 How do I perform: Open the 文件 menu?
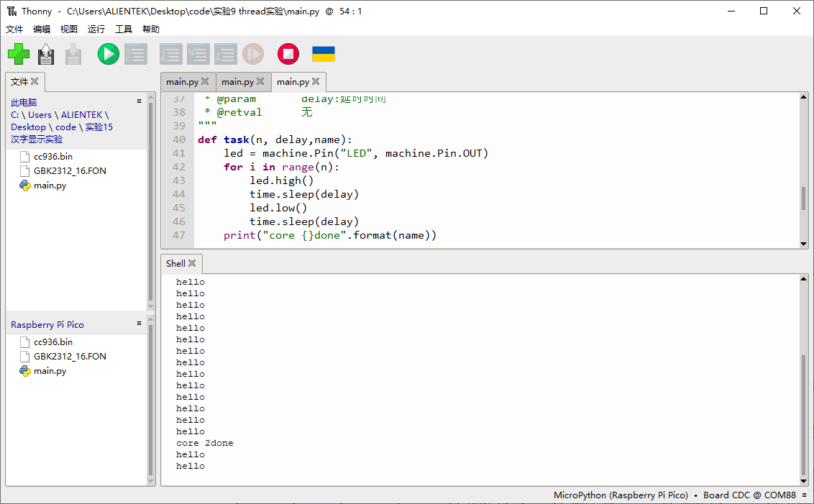14,29
